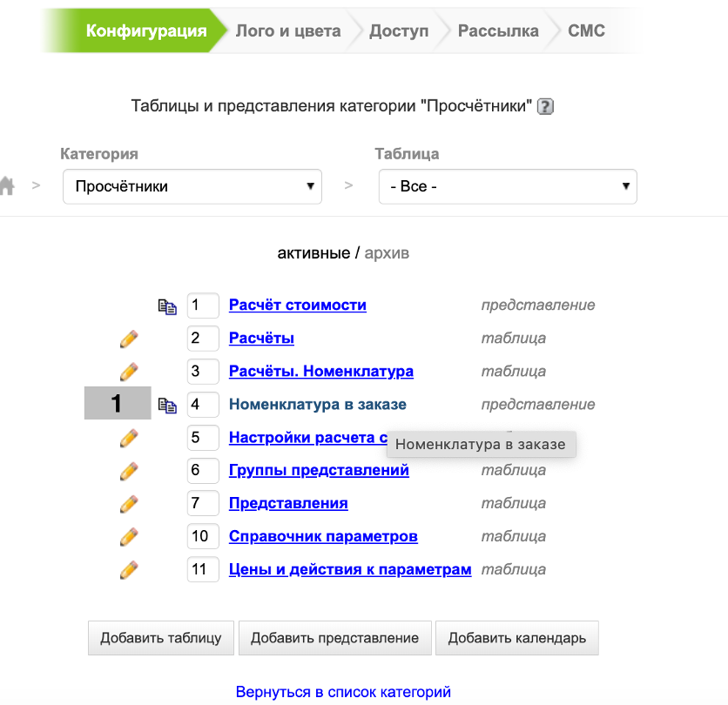Click the pencil icon for Группы представлений

(x=129, y=471)
